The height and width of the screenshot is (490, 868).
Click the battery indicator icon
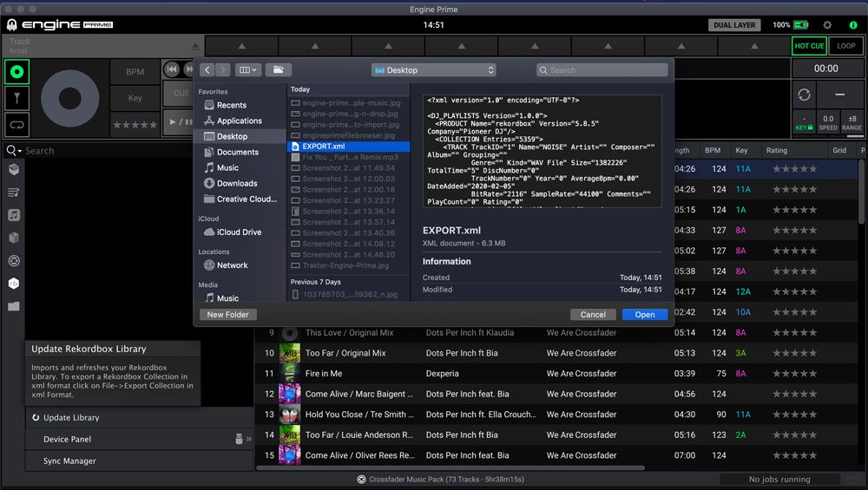pos(801,25)
